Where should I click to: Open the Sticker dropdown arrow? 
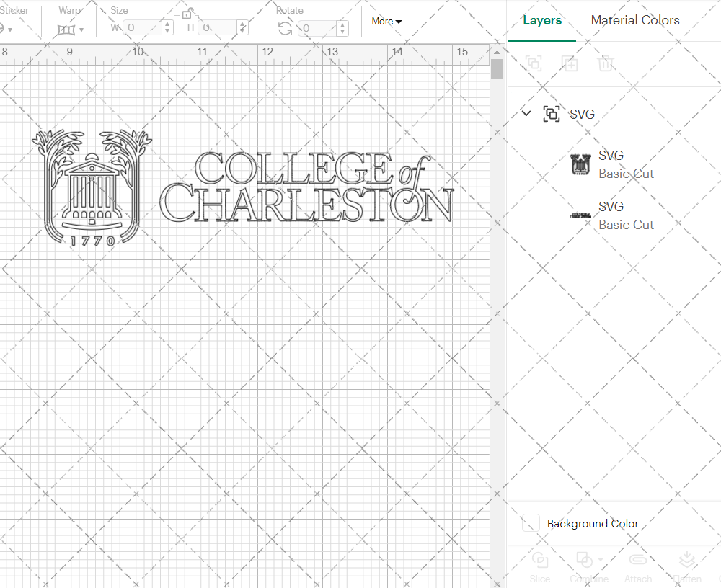point(9,30)
